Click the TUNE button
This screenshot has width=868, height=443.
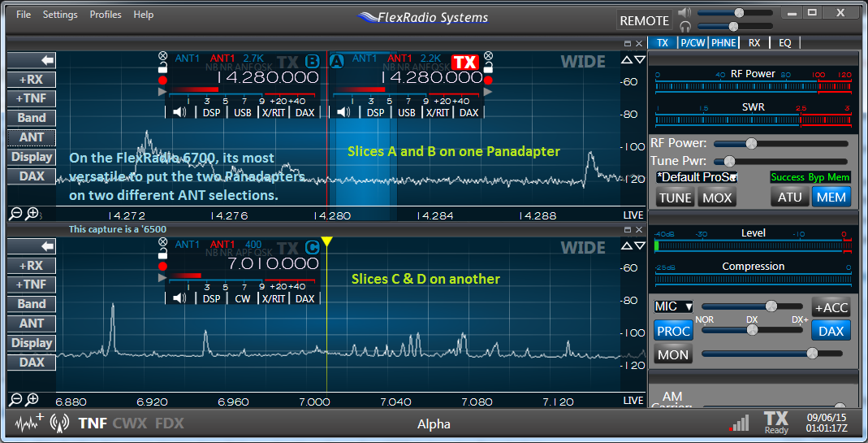(676, 198)
